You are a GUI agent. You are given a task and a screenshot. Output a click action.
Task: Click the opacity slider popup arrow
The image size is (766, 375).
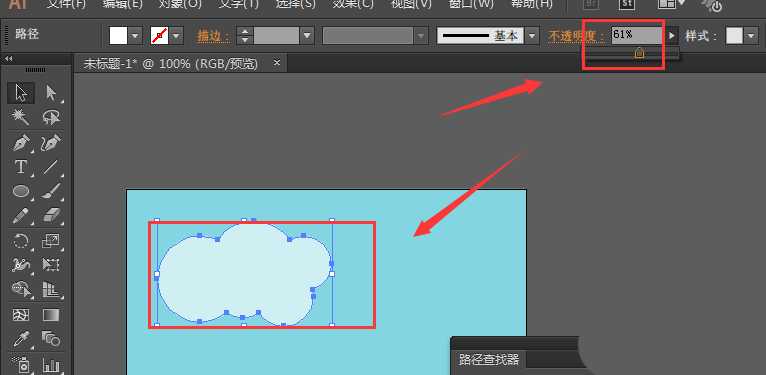(672, 35)
